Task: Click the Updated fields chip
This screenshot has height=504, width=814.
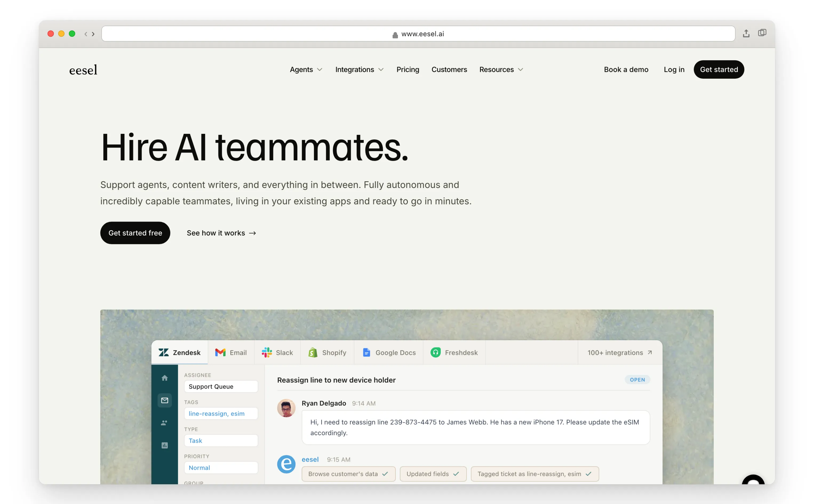Action: click(433, 474)
